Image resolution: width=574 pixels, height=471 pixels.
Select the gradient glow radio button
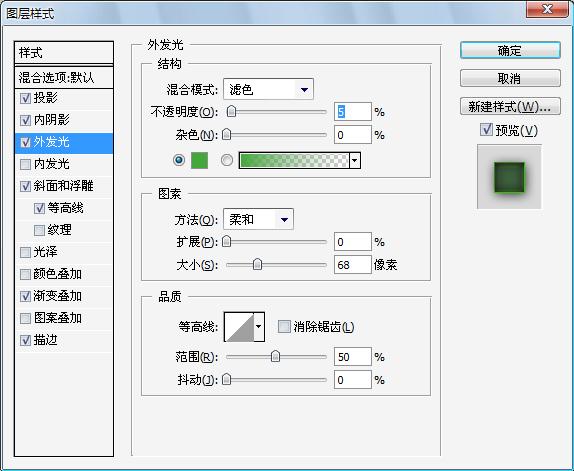pyautogui.click(x=227, y=160)
